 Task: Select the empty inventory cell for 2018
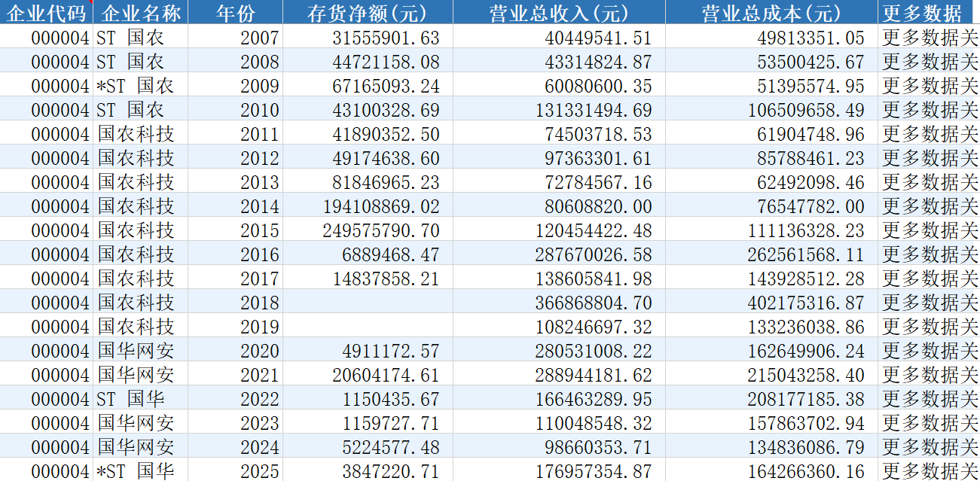368,302
